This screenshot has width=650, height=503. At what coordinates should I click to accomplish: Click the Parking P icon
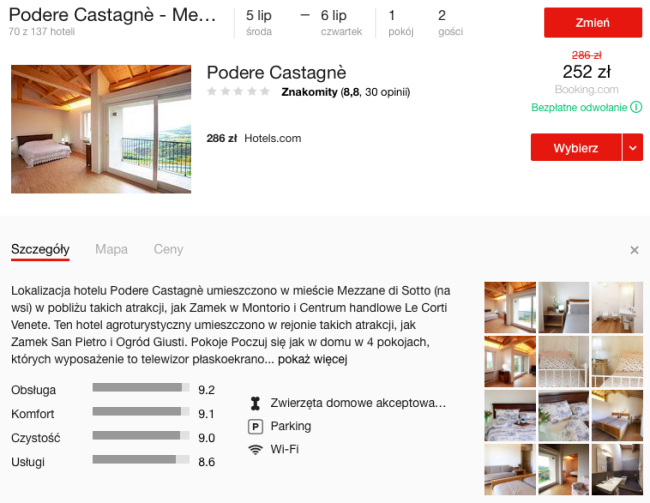(x=255, y=427)
